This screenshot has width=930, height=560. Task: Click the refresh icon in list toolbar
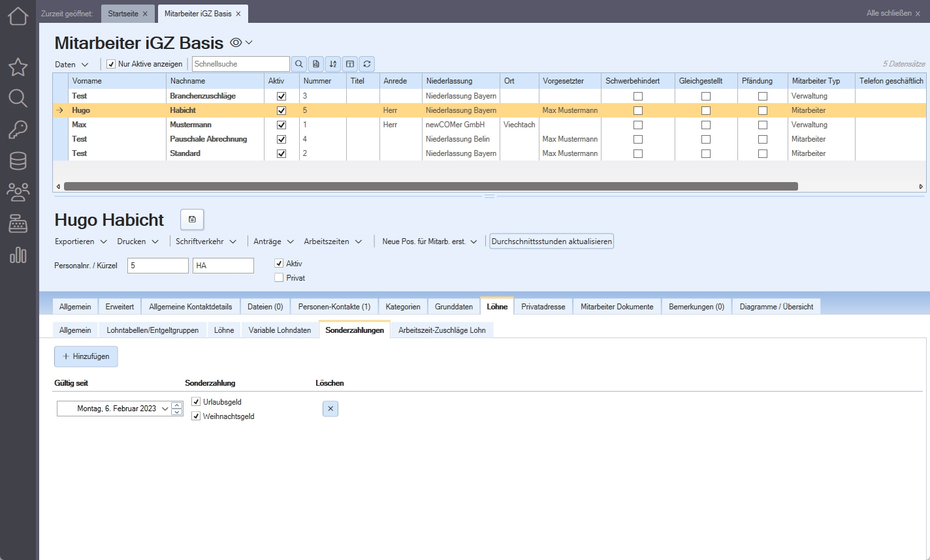[367, 64]
